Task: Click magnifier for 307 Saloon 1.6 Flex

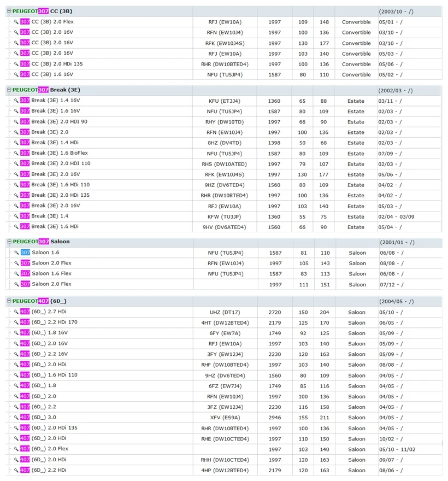Action: (x=16, y=274)
